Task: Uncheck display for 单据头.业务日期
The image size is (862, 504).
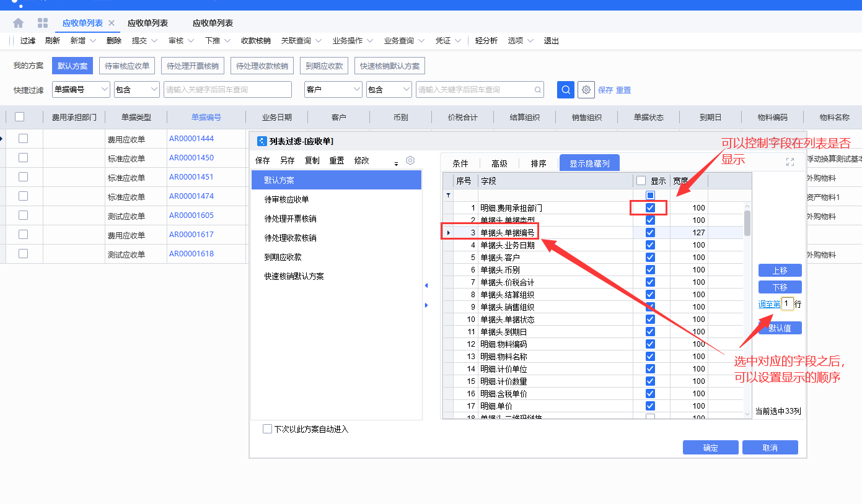Action: pos(650,245)
